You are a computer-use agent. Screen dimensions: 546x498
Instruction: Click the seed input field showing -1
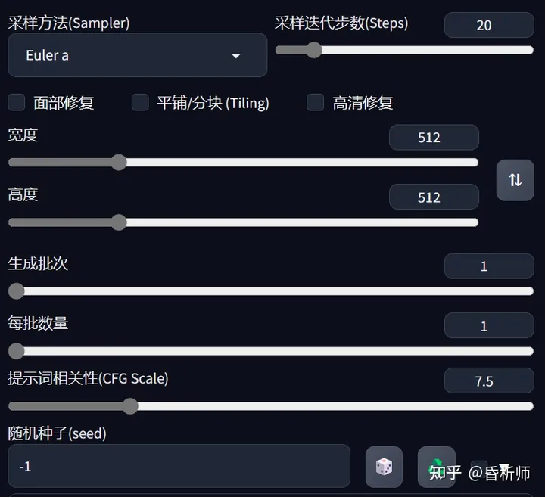(x=179, y=466)
